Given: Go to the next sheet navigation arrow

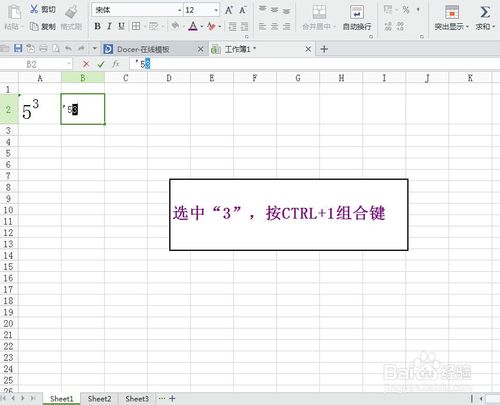Looking at the screenshot, I should click(x=23, y=398).
